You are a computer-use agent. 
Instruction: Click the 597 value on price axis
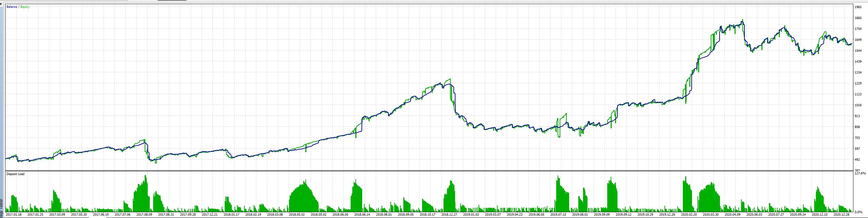click(857, 149)
